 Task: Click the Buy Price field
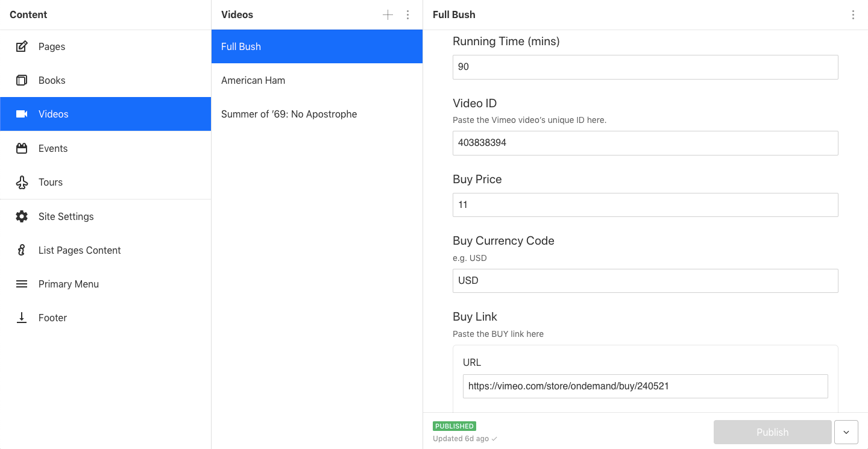646,205
